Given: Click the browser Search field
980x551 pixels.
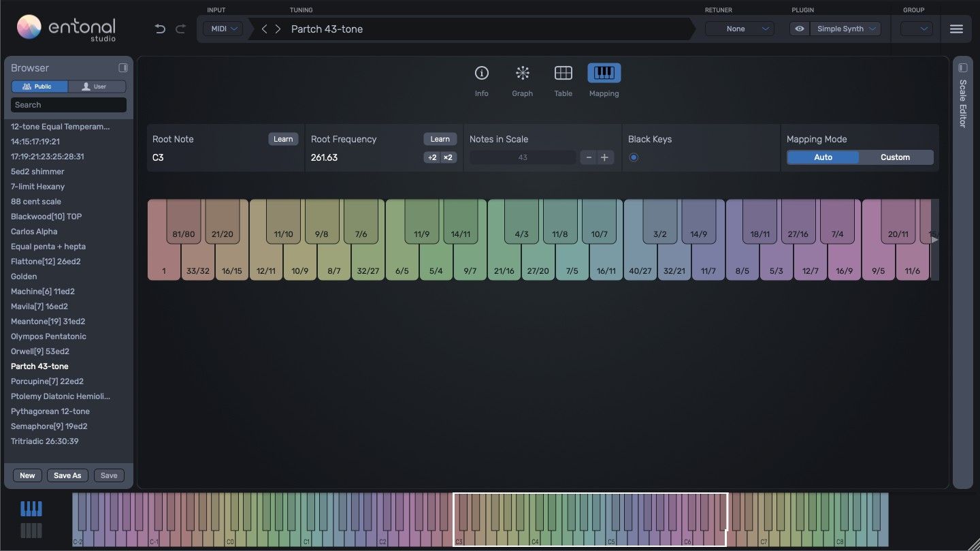Looking at the screenshot, I should click(x=69, y=105).
